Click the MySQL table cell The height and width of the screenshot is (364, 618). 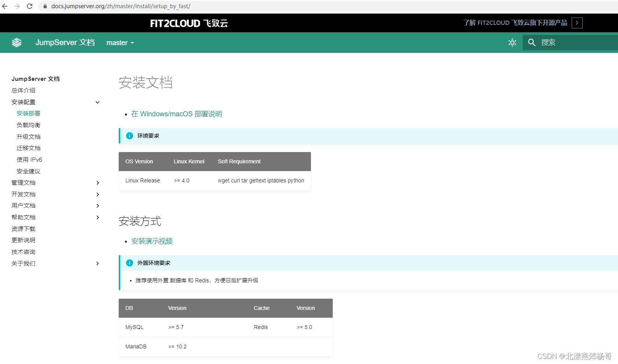pyautogui.click(x=134, y=327)
